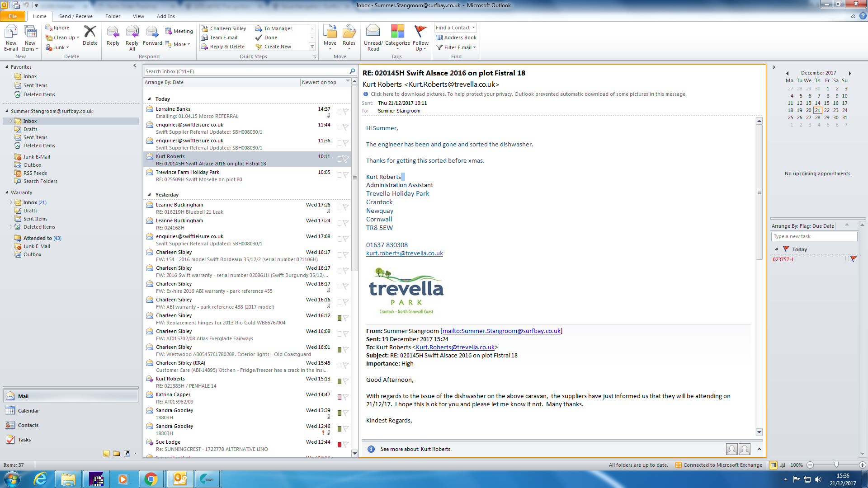The image size is (868, 488).
Task: Click the Reply All icon
Action: (x=132, y=33)
